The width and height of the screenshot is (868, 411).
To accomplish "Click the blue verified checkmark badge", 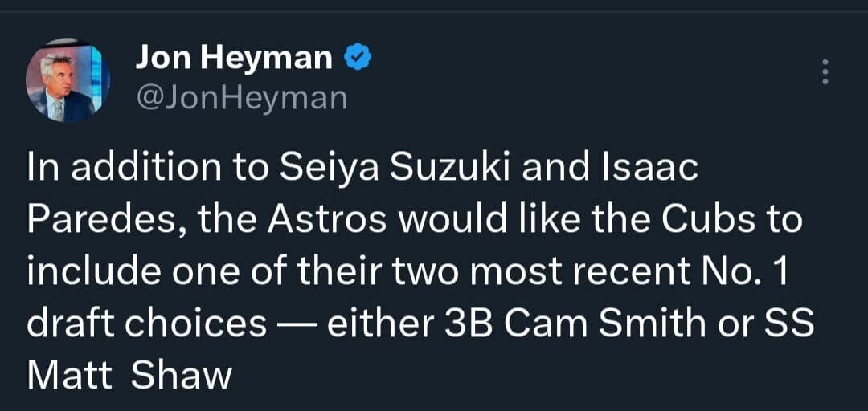I will pos(358,57).
